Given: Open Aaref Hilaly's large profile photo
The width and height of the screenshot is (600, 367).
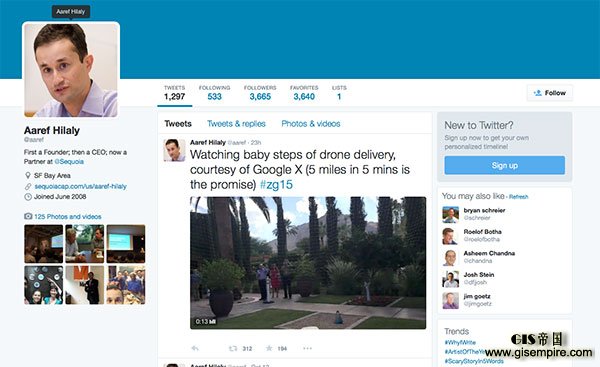Looking at the screenshot, I should [71, 70].
